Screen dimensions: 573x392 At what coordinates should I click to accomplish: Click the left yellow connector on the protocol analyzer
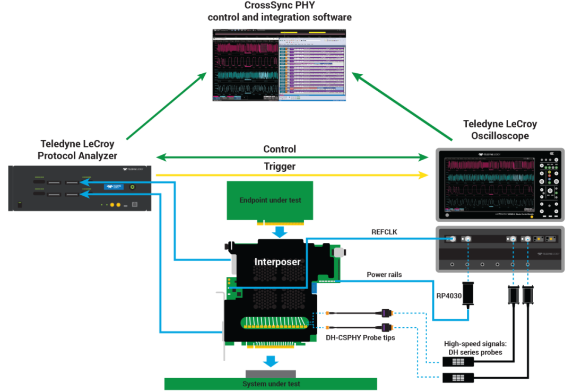[x=111, y=205]
